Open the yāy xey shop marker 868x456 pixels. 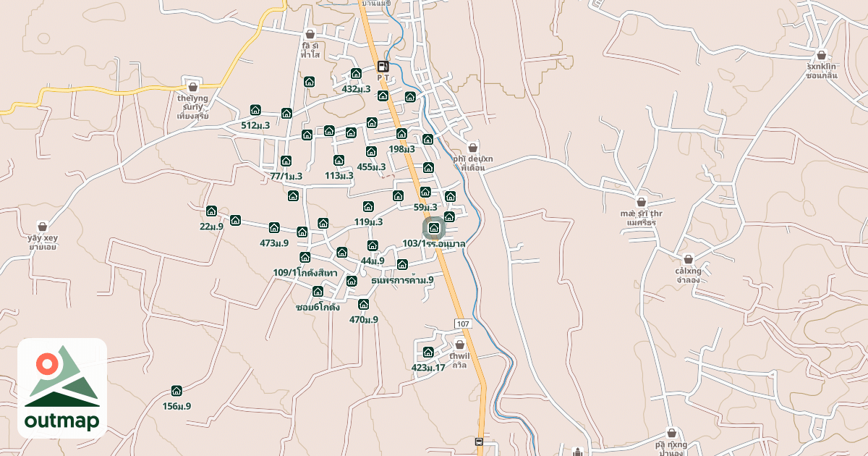(43, 227)
